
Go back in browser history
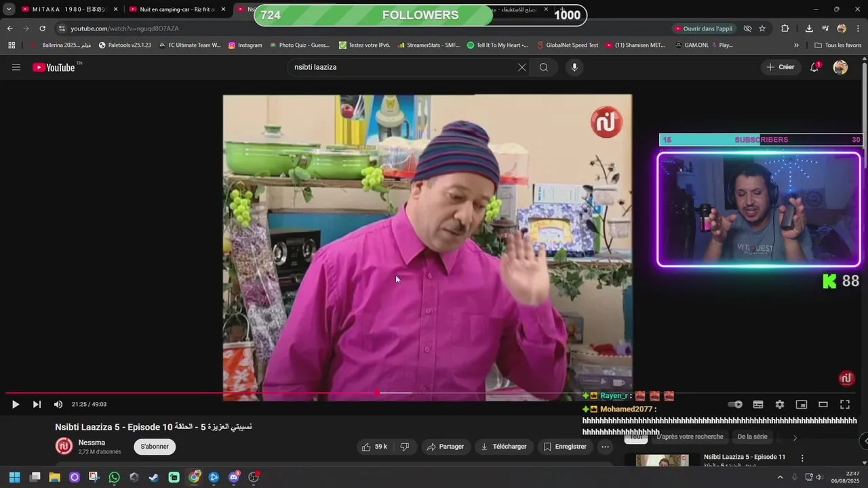click(x=9, y=28)
